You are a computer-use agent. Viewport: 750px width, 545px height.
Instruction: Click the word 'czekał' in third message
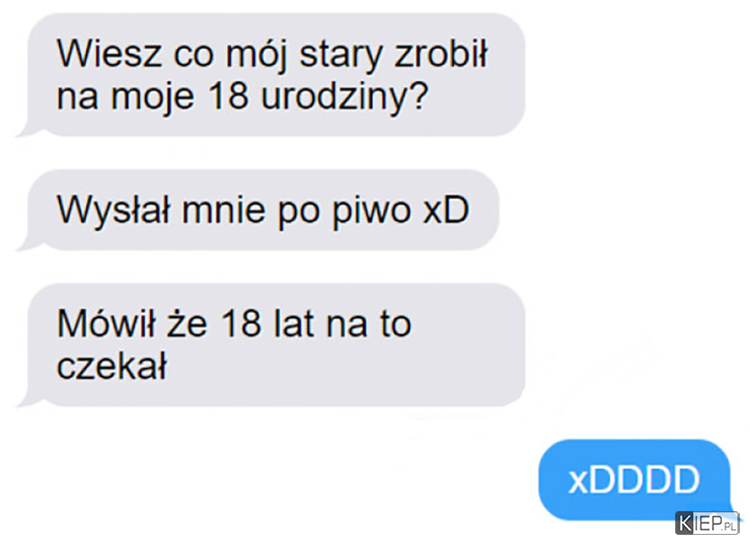(112, 367)
